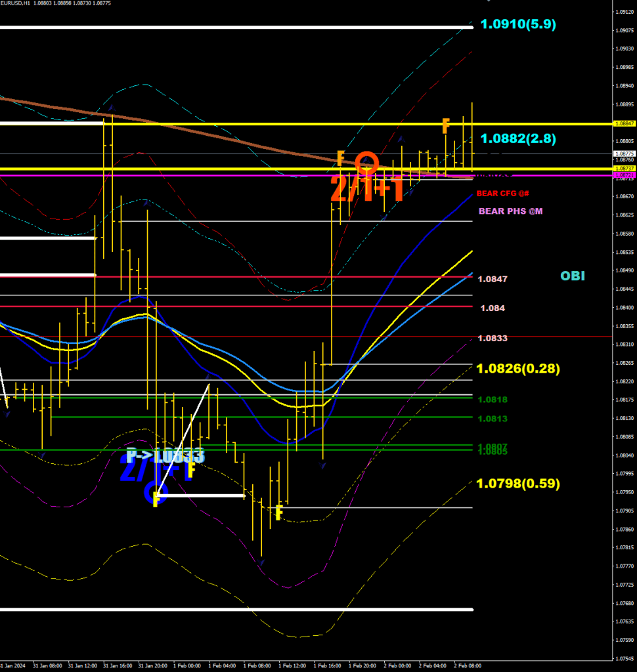Viewport: 637px width, 672px height.
Task: Click the blue circle marker near chart bottom
Action: 158,491
